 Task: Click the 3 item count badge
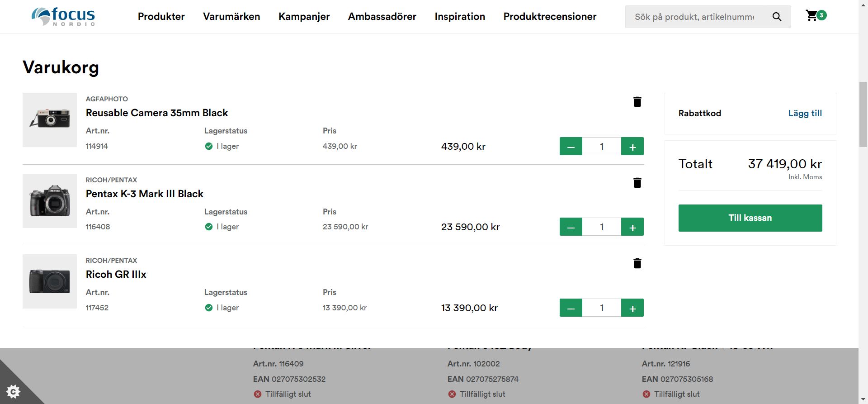pos(821,15)
